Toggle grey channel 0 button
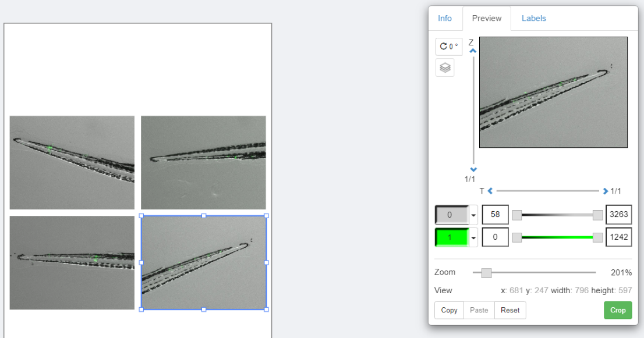Viewport: 644px width, 338px height. tap(451, 215)
